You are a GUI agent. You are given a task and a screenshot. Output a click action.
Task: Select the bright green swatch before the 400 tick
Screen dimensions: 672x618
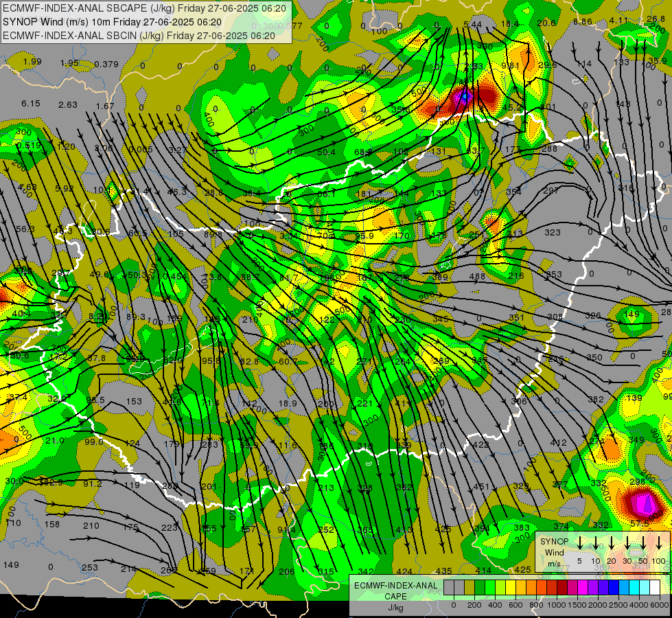pos(490,587)
